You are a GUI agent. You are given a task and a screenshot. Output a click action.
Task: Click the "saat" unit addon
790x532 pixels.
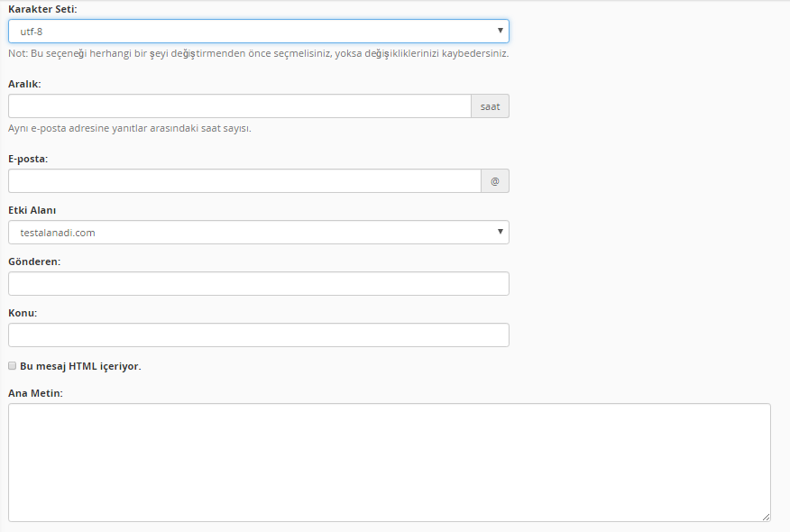click(490, 106)
